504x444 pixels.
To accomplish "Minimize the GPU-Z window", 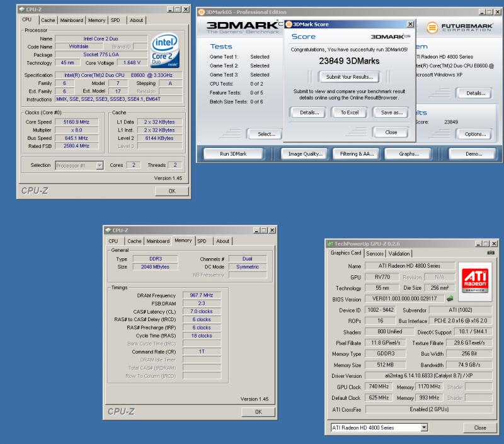I will point(479,244).
